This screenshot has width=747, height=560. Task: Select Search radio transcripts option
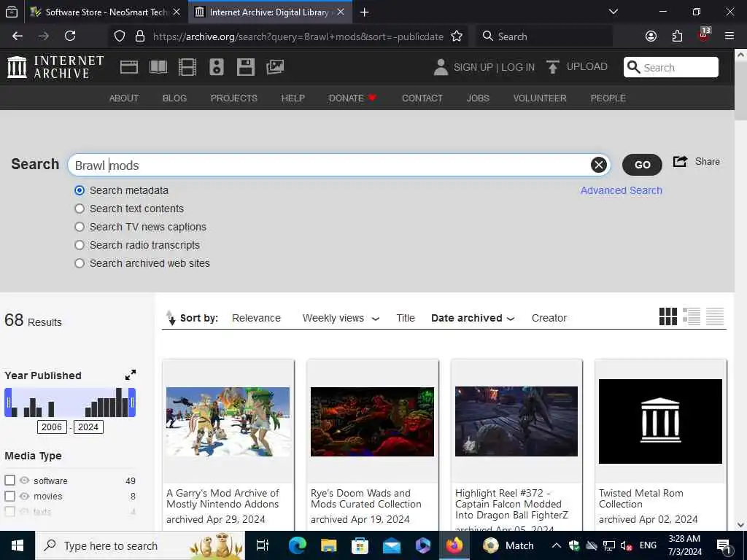(80, 245)
